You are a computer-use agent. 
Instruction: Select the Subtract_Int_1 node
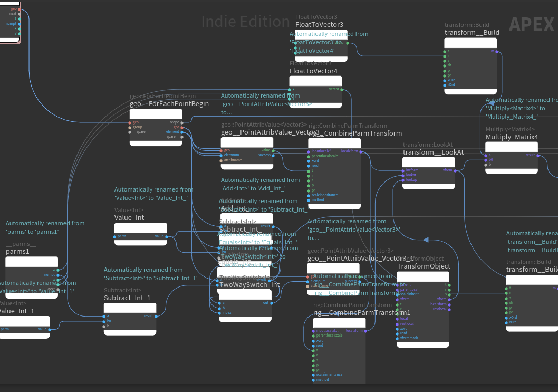pyautogui.click(x=130, y=319)
